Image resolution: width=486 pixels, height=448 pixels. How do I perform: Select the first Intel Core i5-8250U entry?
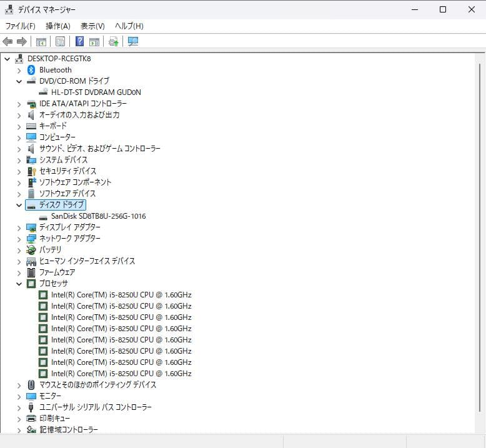coord(121,295)
